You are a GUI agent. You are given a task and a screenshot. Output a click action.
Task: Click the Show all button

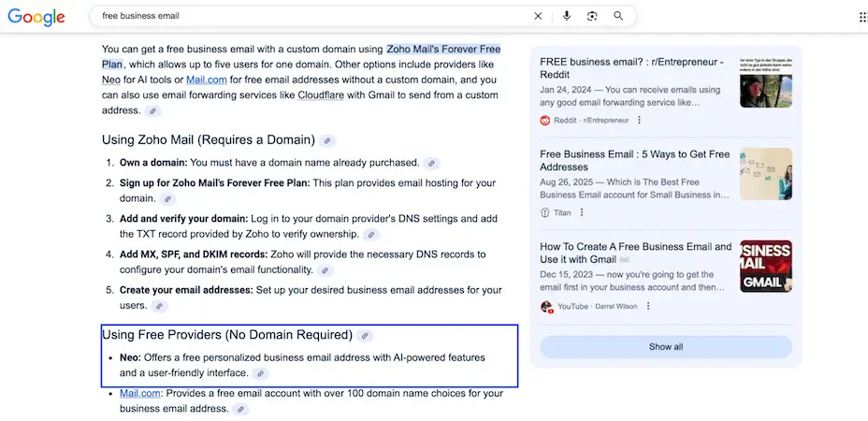666,347
